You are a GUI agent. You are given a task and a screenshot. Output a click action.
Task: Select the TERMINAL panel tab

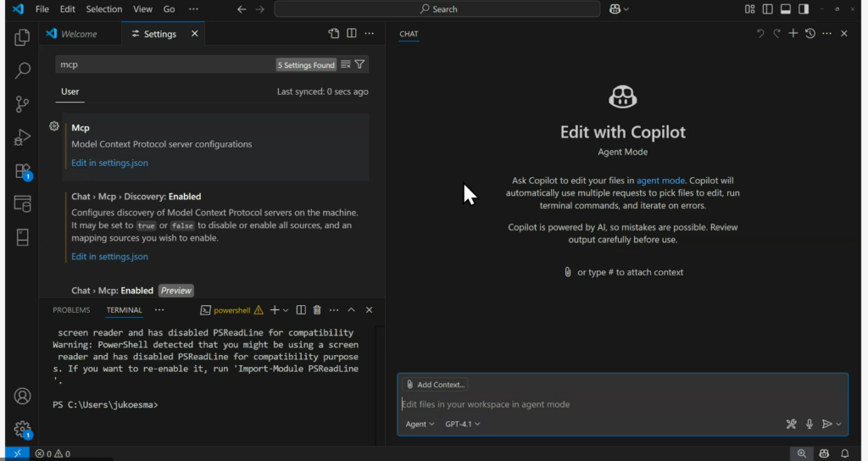[x=124, y=310]
